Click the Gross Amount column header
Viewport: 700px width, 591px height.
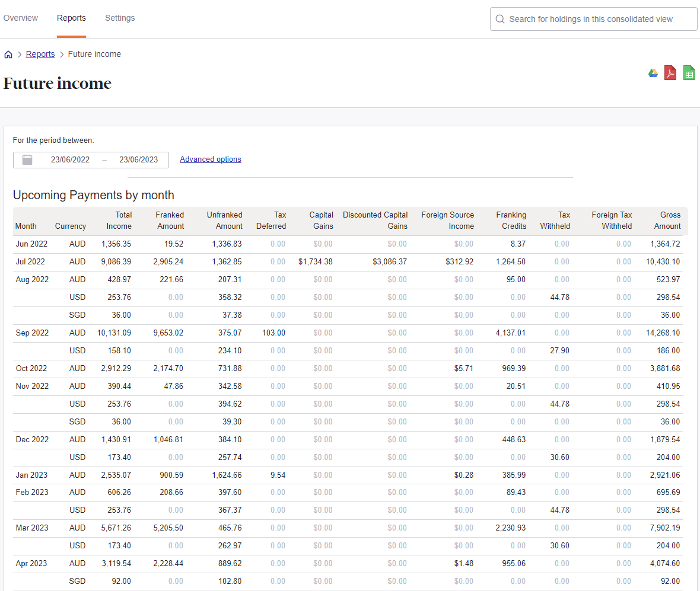pyautogui.click(x=666, y=221)
